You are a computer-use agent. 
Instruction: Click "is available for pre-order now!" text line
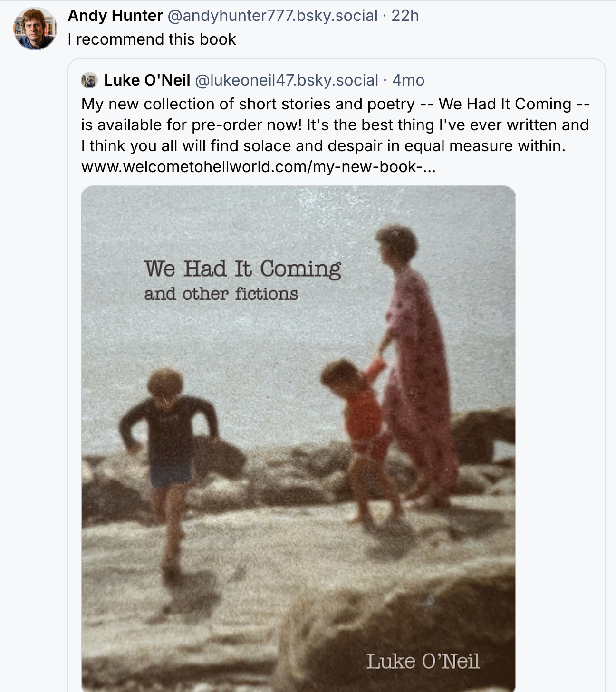[x=191, y=125]
